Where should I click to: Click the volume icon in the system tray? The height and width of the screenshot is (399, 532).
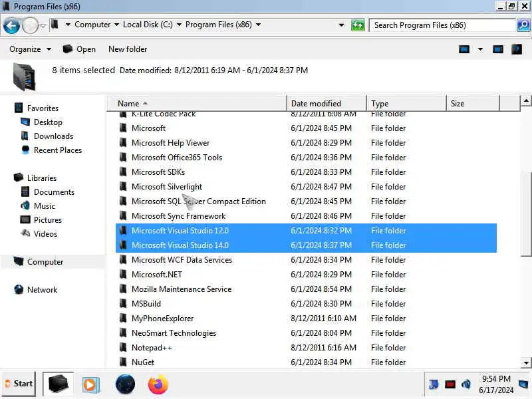pos(466,384)
